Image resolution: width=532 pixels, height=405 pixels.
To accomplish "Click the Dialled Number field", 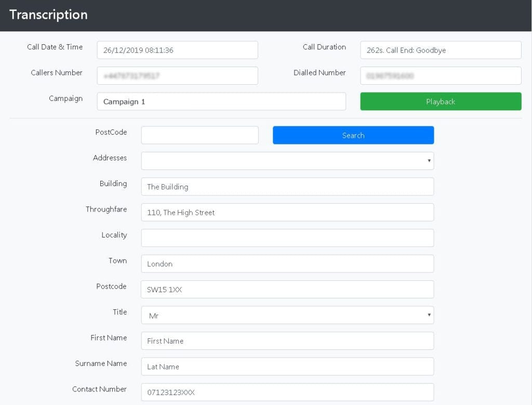I will (440, 75).
